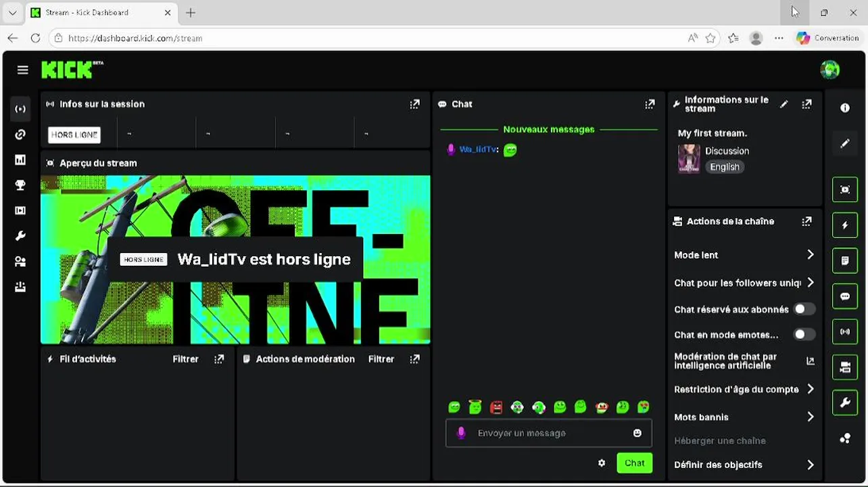The height and width of the screenshot is (487, 868).
Task: Select the Stream broadcast icon in left sidebar
Action: 20,109
